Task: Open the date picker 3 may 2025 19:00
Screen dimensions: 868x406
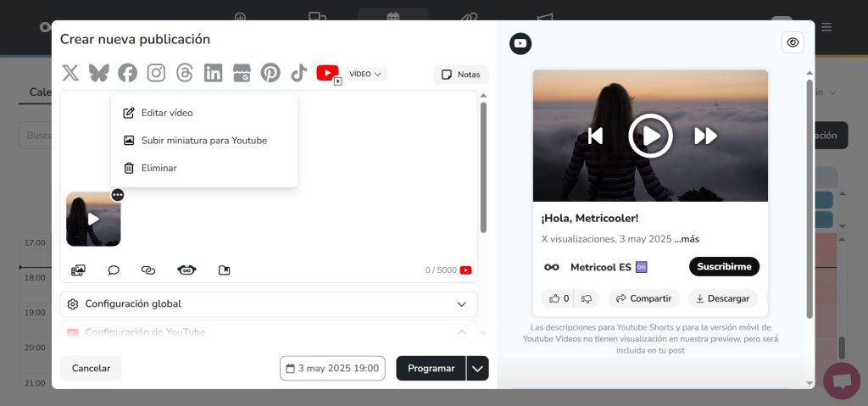Action: pos(332,369)
